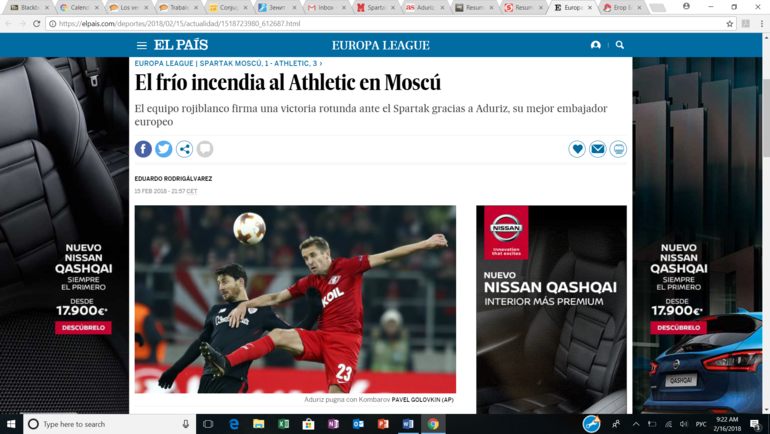Screen dimensions: 770x434
Task: Open the taskbar clock and date
Action: 727,424
